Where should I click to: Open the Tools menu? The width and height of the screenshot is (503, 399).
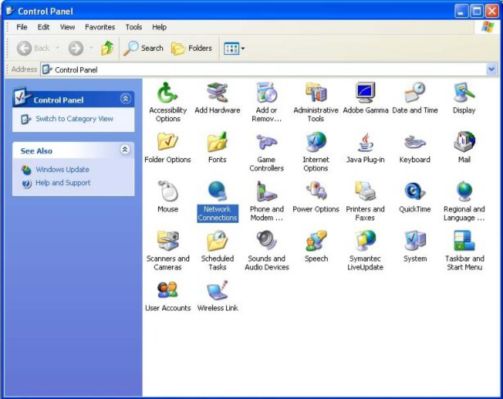point(133,27)
